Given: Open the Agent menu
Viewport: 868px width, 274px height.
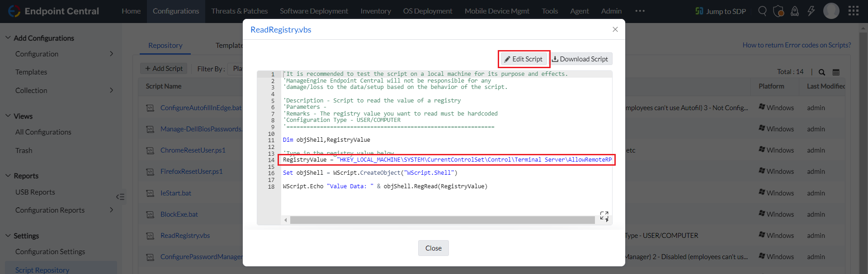Looking at the screenshot, I should point(579,11).
